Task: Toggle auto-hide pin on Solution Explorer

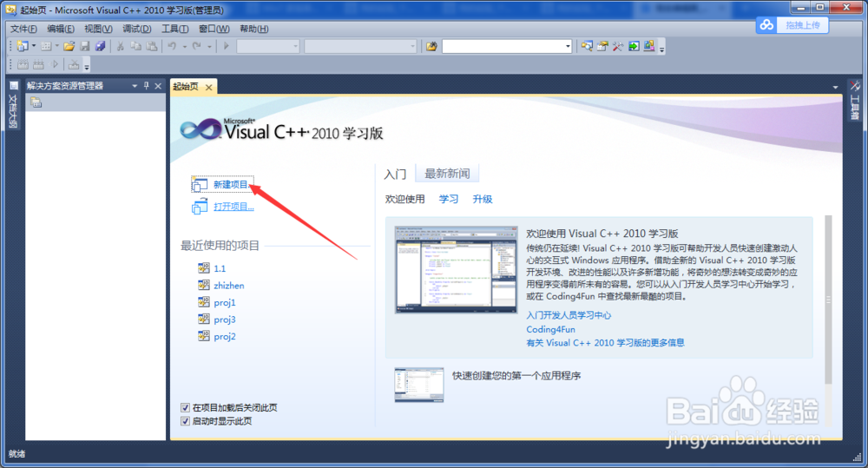Action: click(x=146, y=86)
